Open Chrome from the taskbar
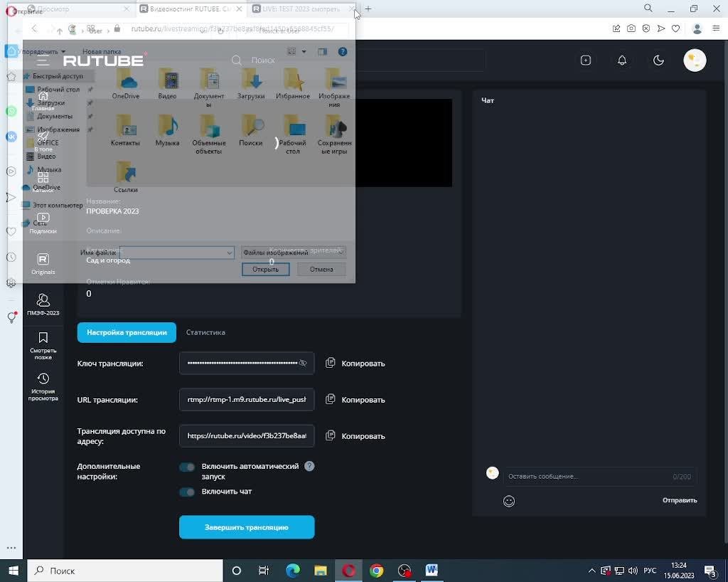Image resolution: width=728 pixels, height=582 pixels. coord(376,571)
